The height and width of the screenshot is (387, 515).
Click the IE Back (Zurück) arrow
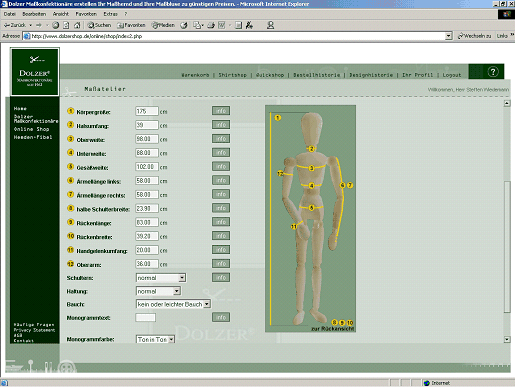pos(14,25)
